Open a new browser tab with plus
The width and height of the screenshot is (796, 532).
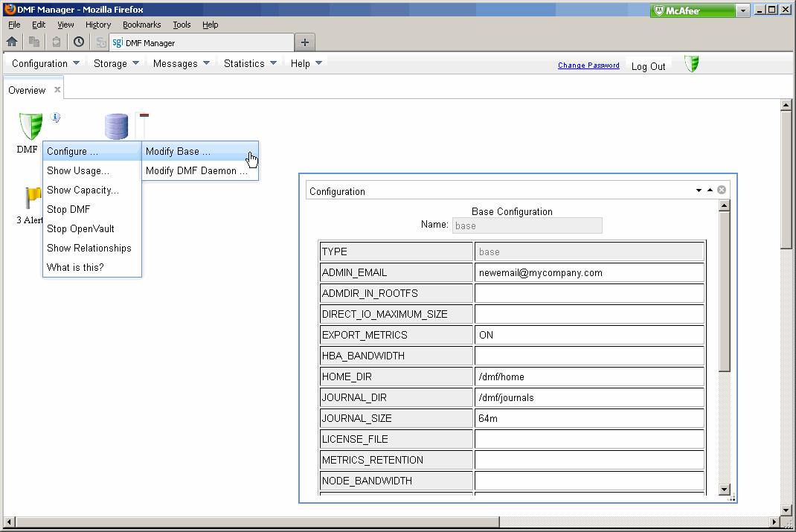(304, 42)
